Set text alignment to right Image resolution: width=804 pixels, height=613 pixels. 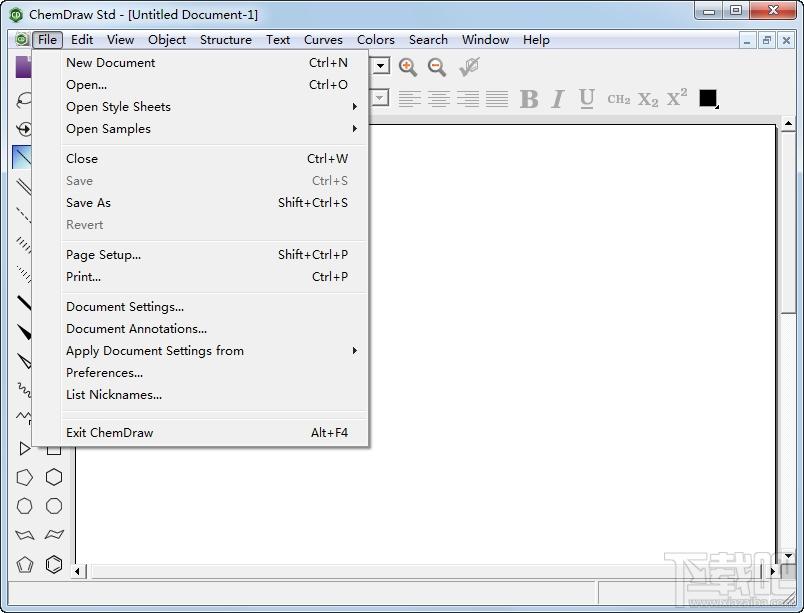tap(468, 98)
